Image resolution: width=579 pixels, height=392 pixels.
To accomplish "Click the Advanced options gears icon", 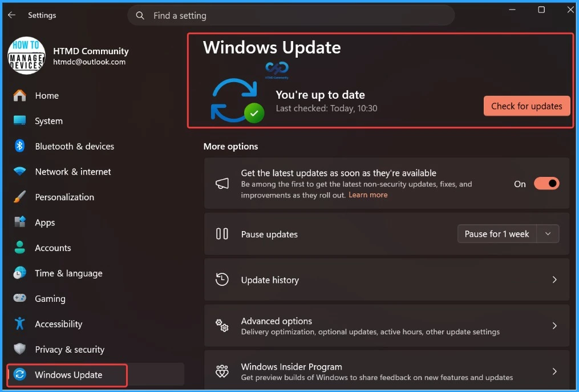I will (x=222, y=325).
